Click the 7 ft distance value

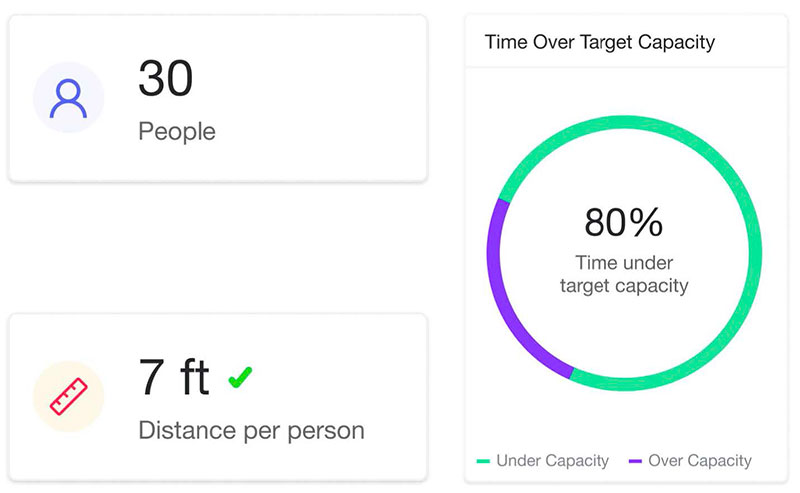(174, 377)
